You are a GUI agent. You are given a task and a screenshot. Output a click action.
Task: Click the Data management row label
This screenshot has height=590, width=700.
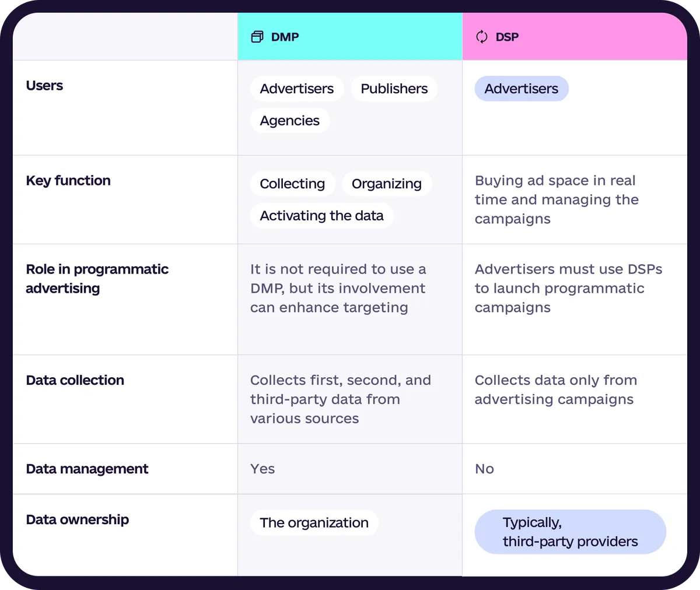coord(87,469)
